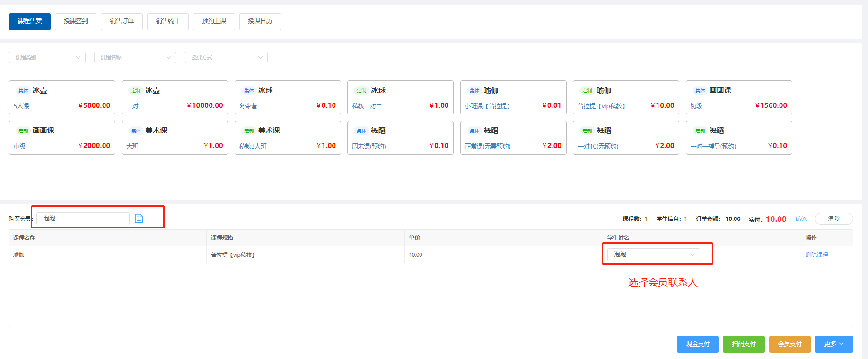Go to the 销售统计 tab
This screenshot has width=868, height=359.
(x=167, y=21)
